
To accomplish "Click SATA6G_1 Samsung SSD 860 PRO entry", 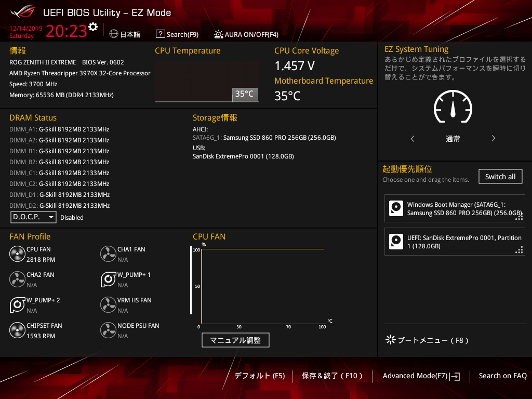I will tap(264, 137).
